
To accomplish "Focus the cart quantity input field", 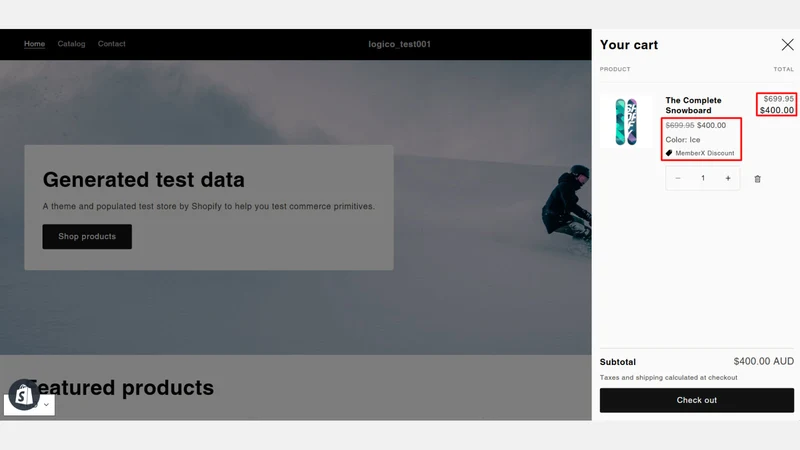I will (703, 178).
